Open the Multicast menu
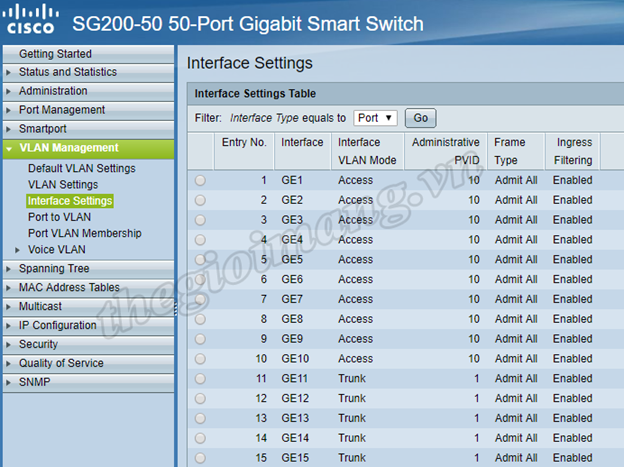 tap(88, 307)
